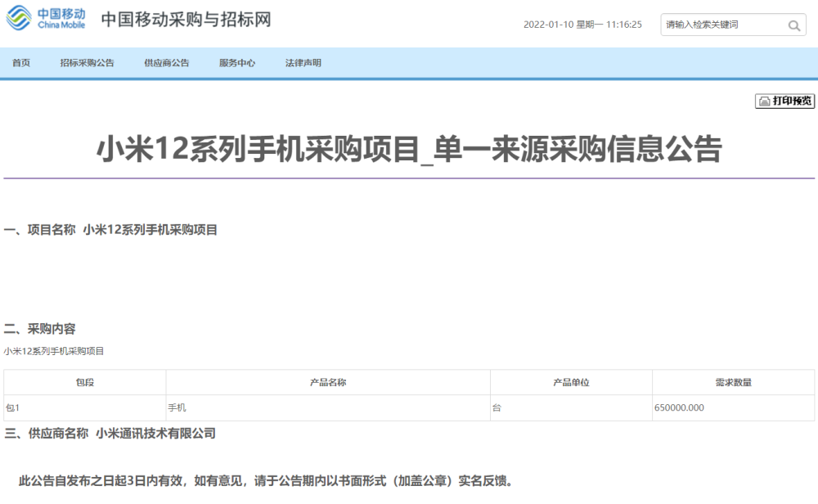Click the printer icon in 打印预览

click(764, 101)
